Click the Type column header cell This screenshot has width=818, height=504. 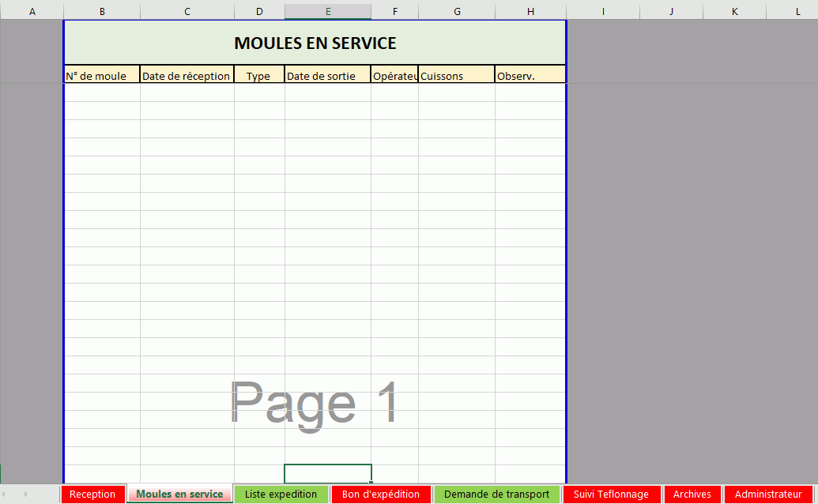pyautogui.click(x=259, y=74)
